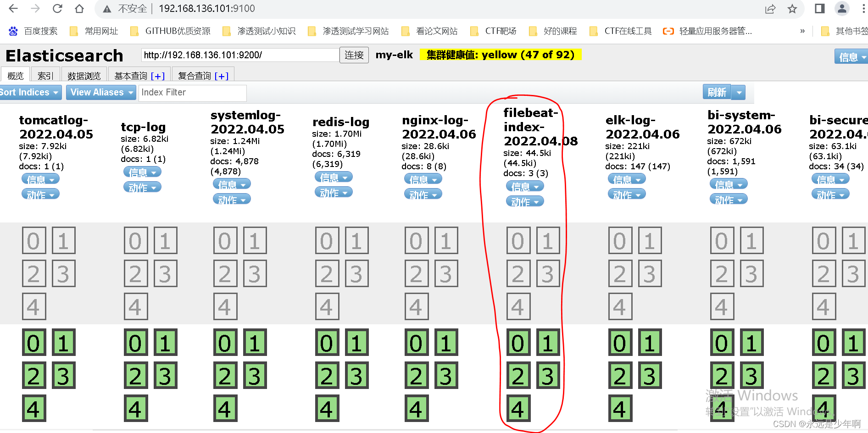Switch to the 数据浏览 tab
The width and height of the screenshot is (868, 433).
click(84, 76)
